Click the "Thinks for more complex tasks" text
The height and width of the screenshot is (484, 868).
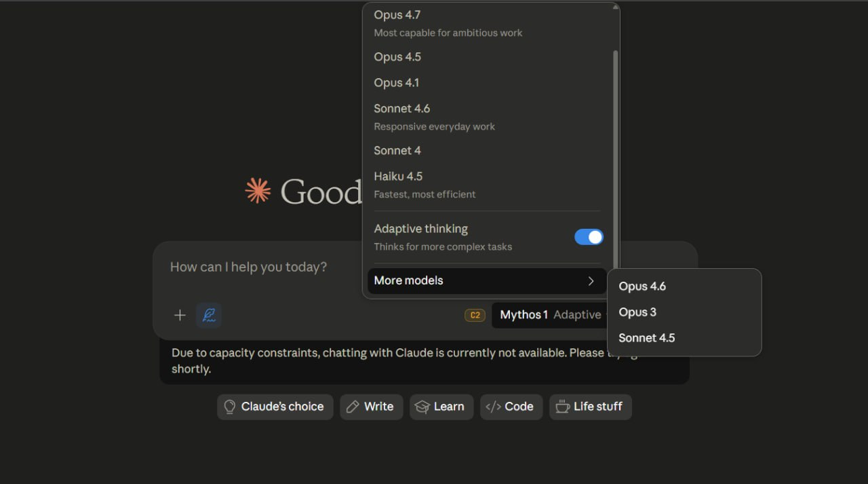click(x=443, y=246)
